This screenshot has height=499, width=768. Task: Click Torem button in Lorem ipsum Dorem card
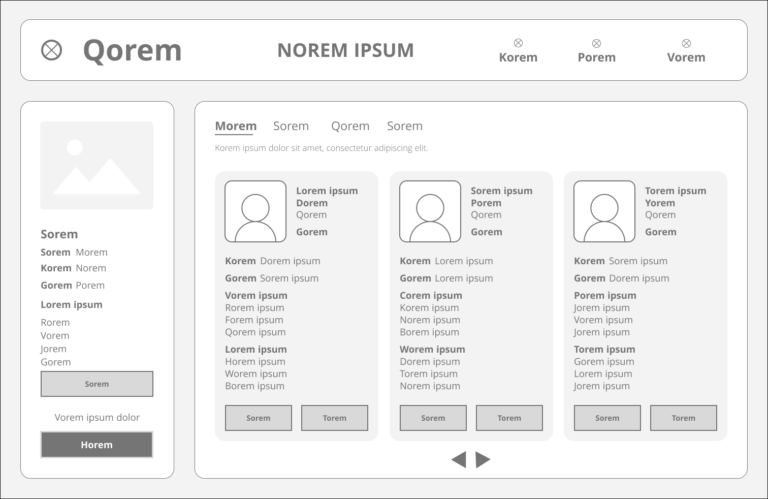(335, 418)
